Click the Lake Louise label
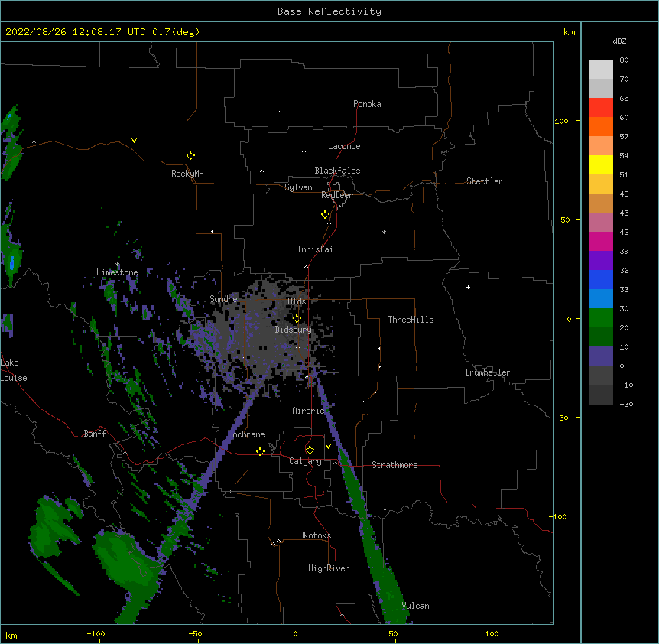Screen dimensions: 659x644 [x=14, y=370]
